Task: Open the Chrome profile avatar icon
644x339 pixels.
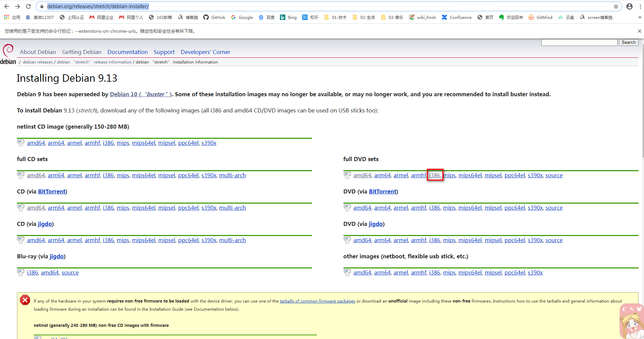Action: pos(629,6)
